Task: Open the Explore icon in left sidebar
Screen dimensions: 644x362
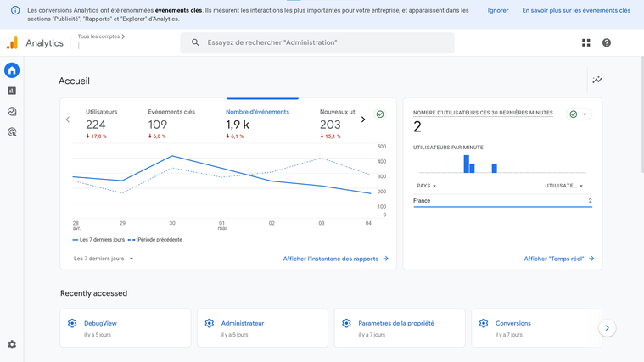Action: click(x=12, y=111)
